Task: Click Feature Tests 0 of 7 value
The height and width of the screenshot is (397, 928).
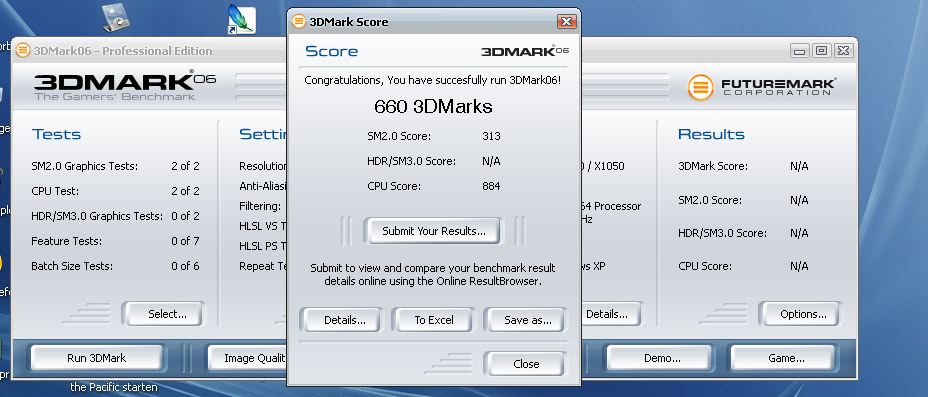Action: [185, 241]
